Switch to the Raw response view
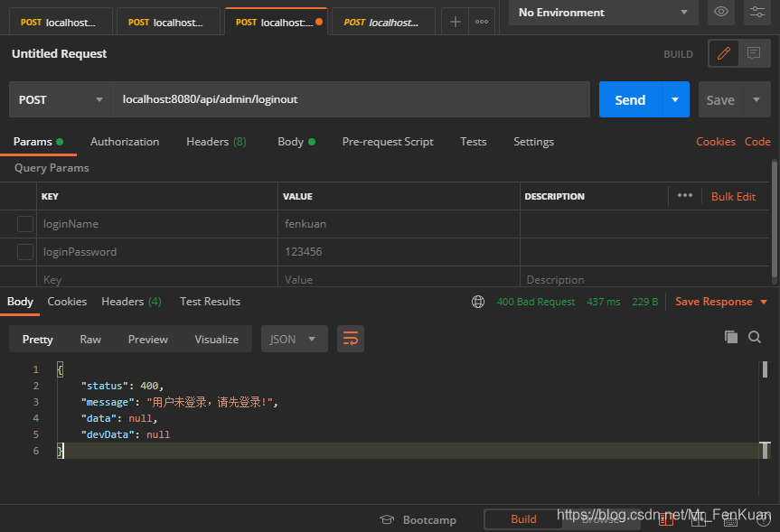The width and height of the screenshot is (780, 532). 89,339
